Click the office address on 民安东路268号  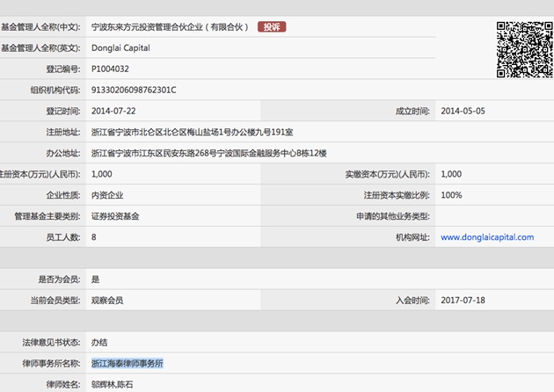208,153
